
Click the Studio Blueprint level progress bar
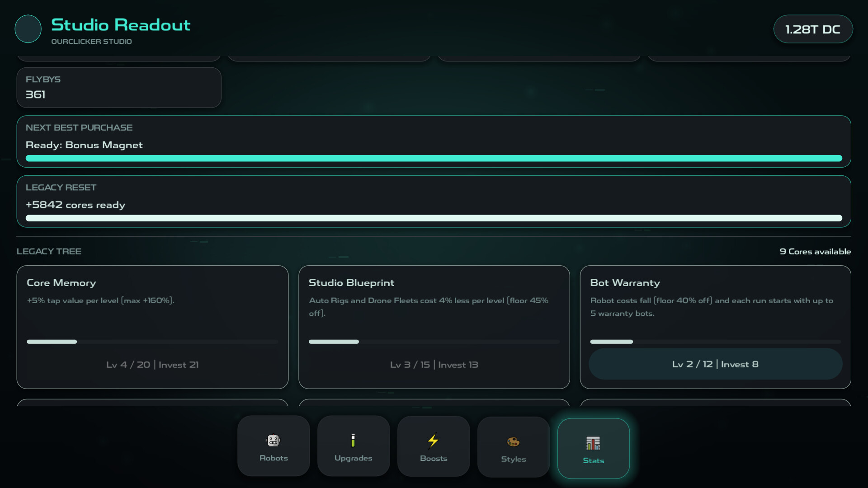pyautogui.click(x=434, y=342)
